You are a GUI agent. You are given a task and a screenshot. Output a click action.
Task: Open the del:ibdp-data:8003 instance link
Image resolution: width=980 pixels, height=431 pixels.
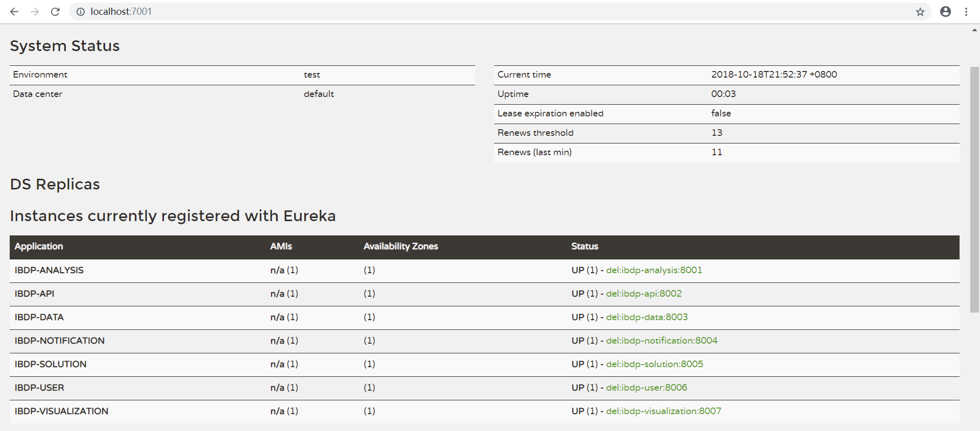point(647,317)
